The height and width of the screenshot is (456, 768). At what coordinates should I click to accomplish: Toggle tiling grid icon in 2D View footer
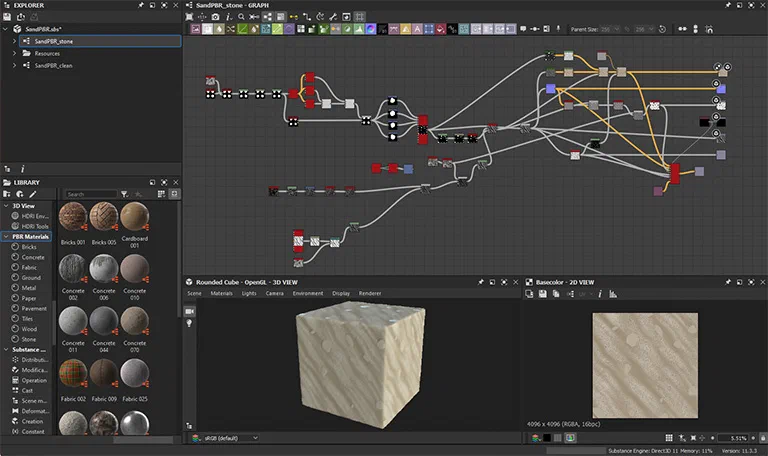[669, 438]
